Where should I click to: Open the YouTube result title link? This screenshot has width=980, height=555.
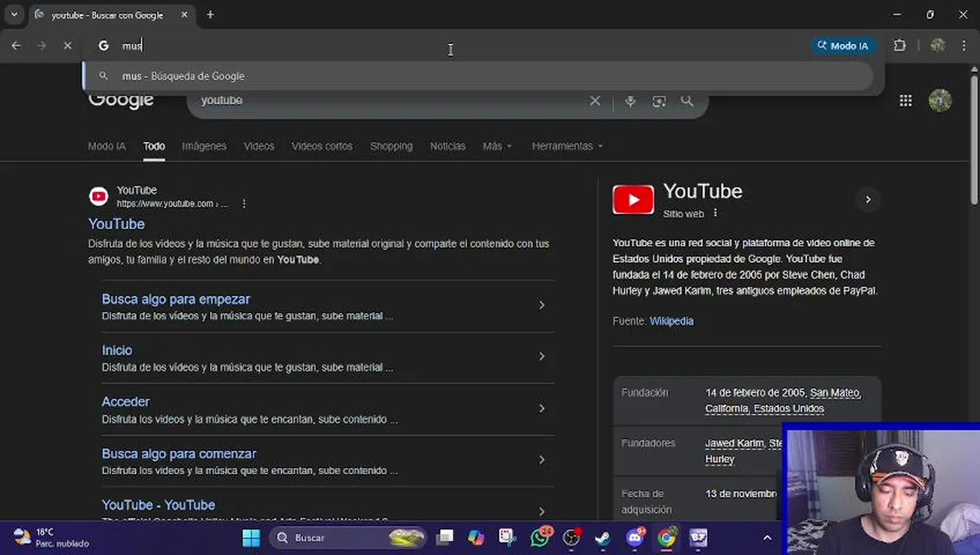pos(116,224)
